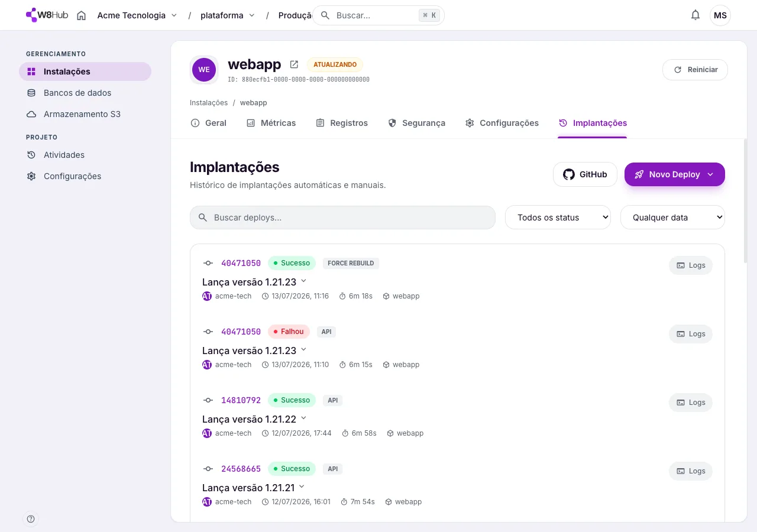The height and width of the screenshot is (532, 757).
Task: Click the Instalações breadcrumb link
Action: pyautogui.click(x=209, y=103)
